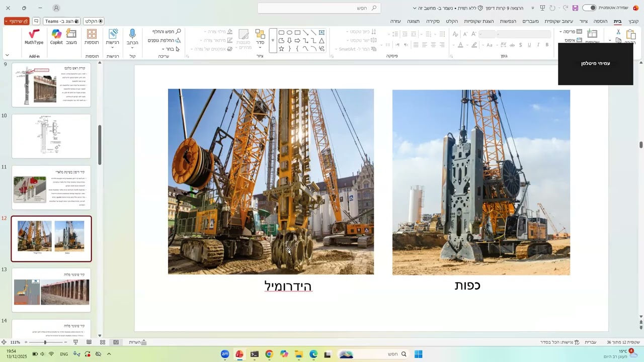Expand the Dictate (הכתב) dropdown
644x362 pixels.
[132, 48]
